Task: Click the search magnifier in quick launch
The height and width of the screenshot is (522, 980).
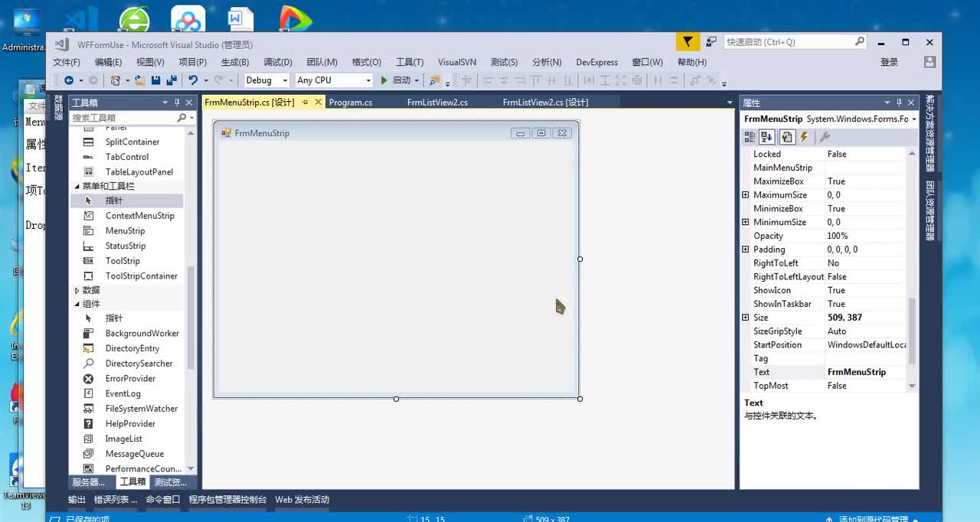Action: click(859, 42)
